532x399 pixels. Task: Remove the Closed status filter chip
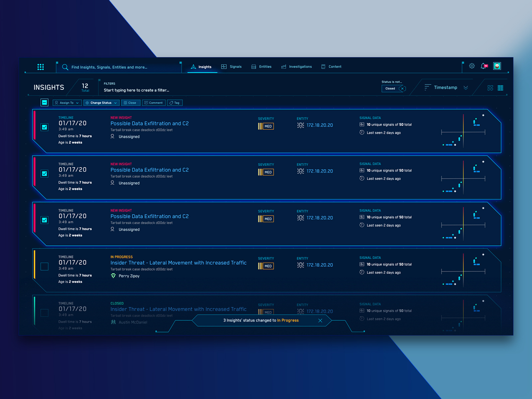402,88
